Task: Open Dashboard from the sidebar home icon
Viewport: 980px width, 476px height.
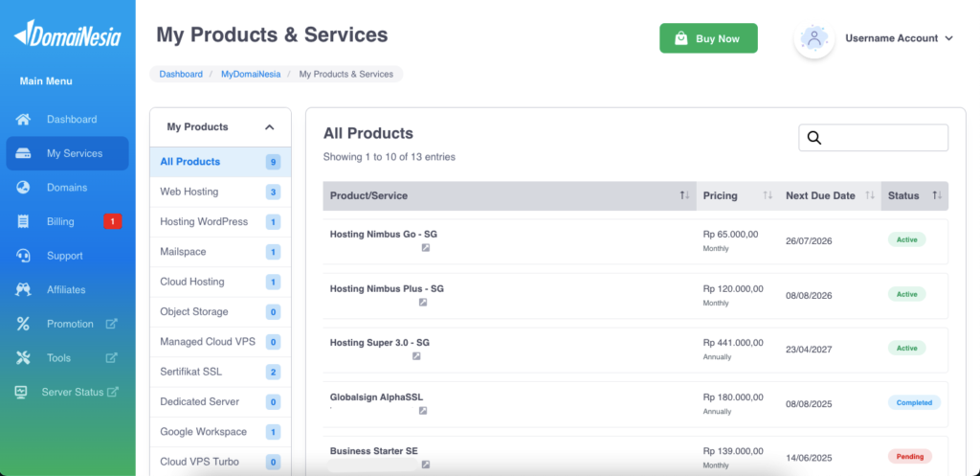Action: pos(23,119)
